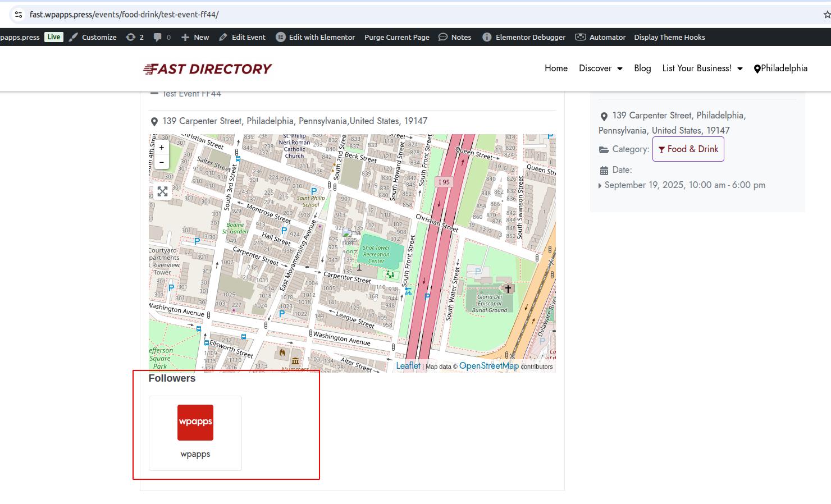The height and width of the screenshot is (504, 831).
Task: Open the Philadelphia location selector
Action: click(780, 68)
